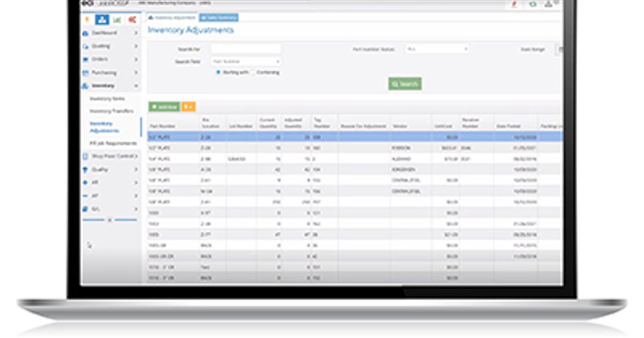Click the Orders icon in the sidebar
Viewport: 644px width, 338px height.
click(x=85, y=60)
